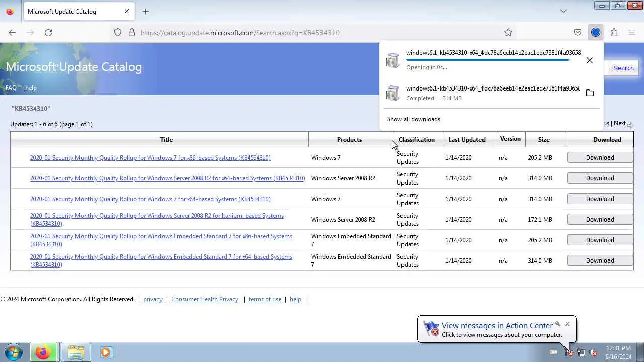Click the Action Center flag tray icon
644x362 pixels.
(x=569, y=353)
